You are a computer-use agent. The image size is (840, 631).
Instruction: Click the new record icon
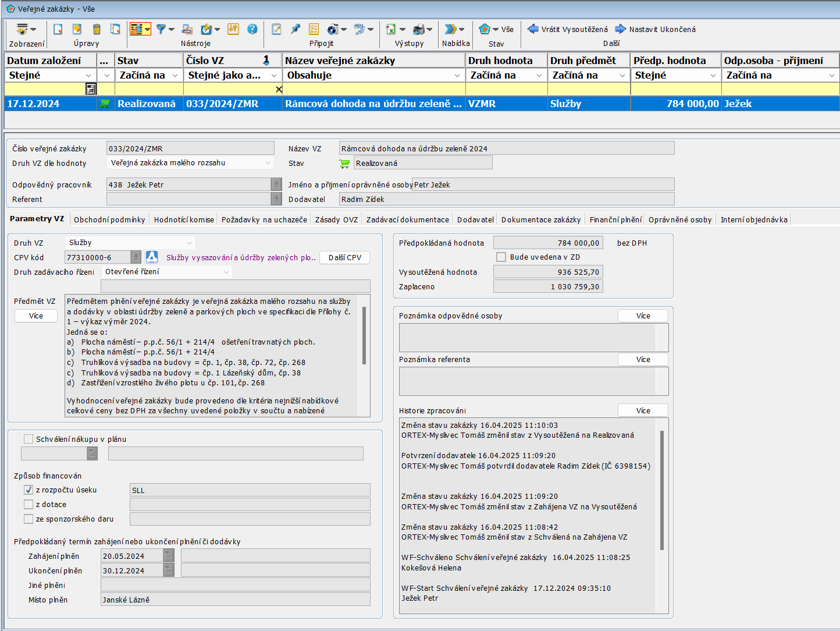58,29
